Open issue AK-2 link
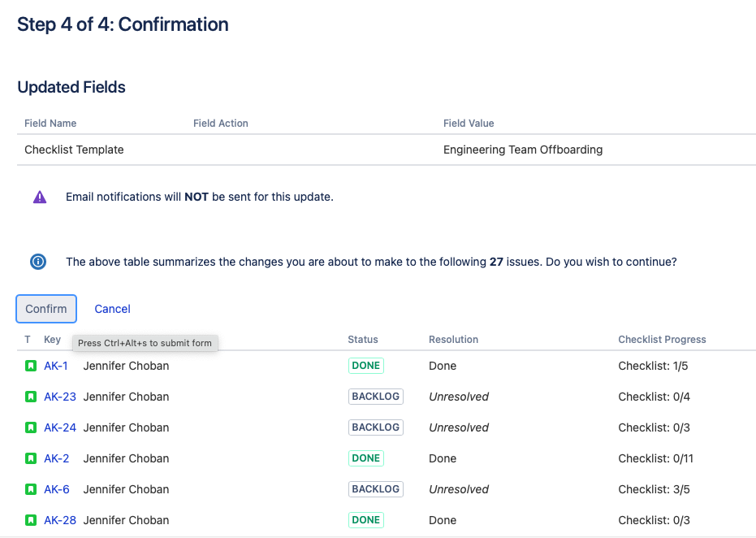 tap(56, 458)
